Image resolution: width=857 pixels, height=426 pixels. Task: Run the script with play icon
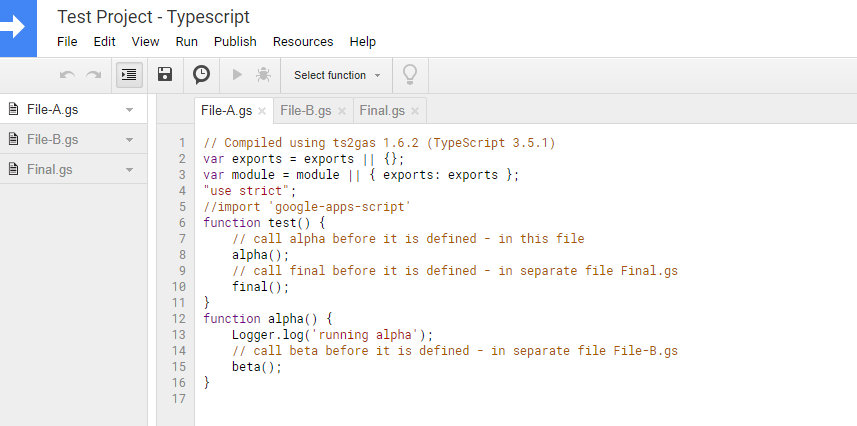tap(237, 75)
